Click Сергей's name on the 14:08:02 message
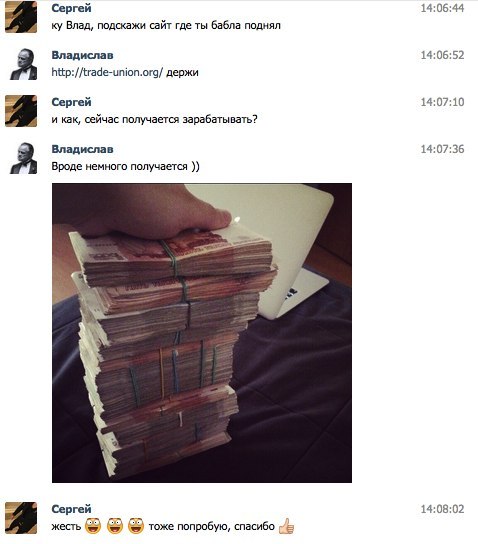Viewport: 478px width, 544px height. tap(71, 509)
